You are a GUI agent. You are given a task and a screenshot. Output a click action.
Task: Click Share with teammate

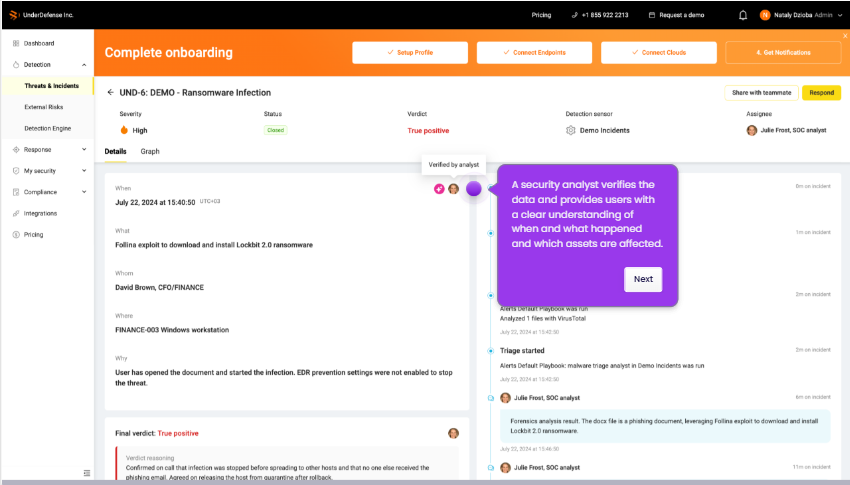coord(762,93)
